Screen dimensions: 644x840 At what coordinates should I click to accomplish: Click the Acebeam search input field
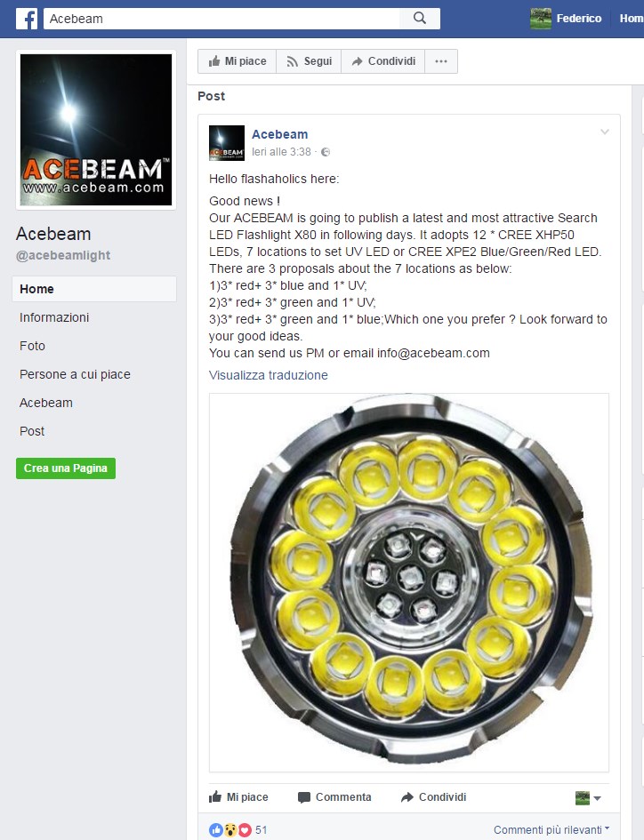(221, 19)
